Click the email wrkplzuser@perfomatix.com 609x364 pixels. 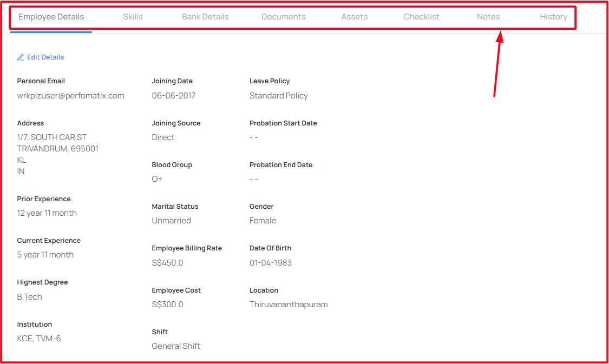coord(71,96)
